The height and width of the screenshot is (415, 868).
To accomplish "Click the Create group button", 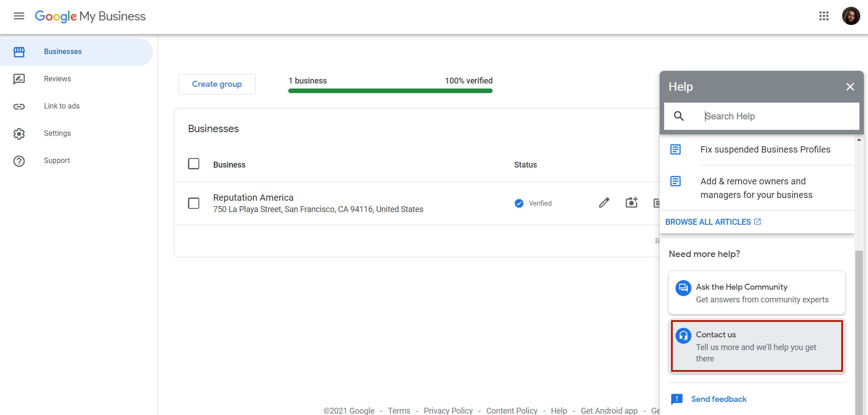I will point(217,84).
